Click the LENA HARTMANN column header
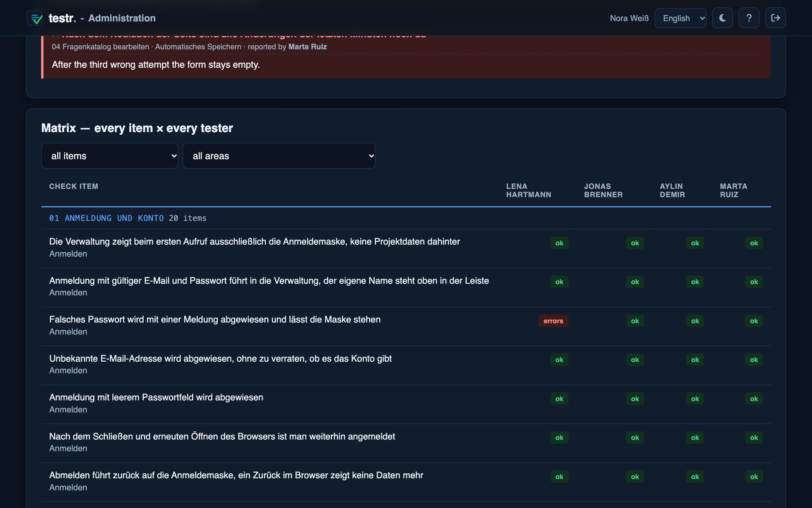Screen dimensions: 812x508 529,190
